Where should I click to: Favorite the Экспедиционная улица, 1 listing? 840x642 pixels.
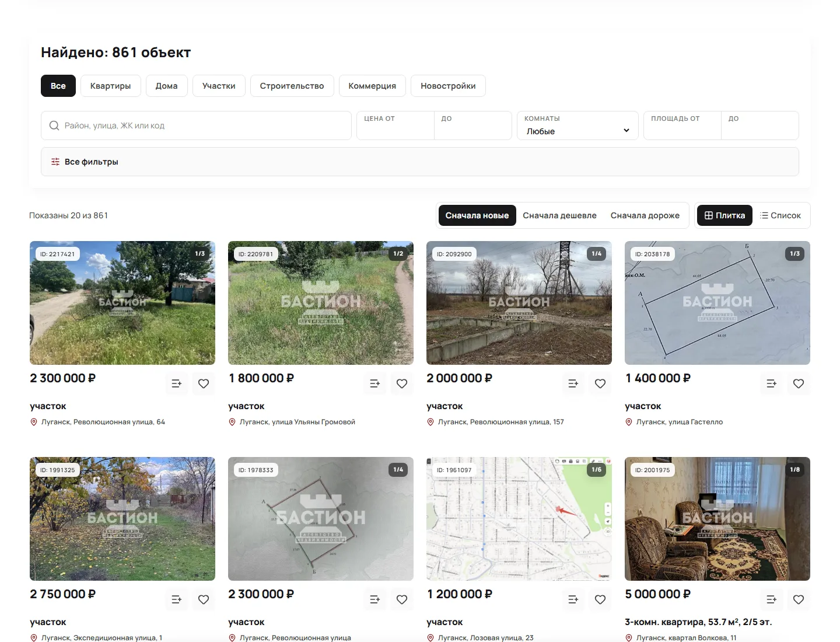204,599
